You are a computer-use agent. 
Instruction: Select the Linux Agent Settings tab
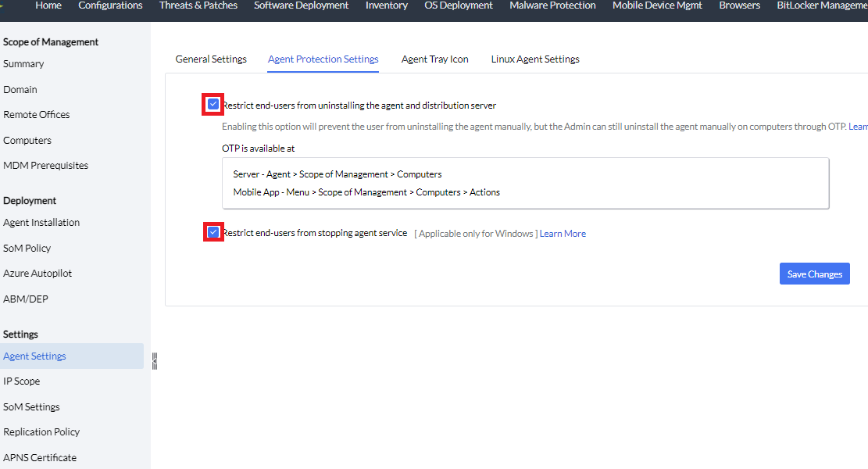click(535, 59)
